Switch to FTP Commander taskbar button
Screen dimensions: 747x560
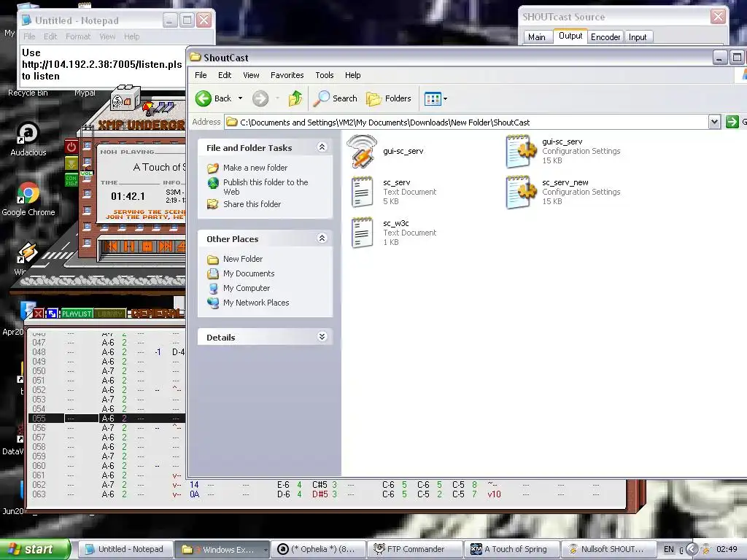point(415,549)
